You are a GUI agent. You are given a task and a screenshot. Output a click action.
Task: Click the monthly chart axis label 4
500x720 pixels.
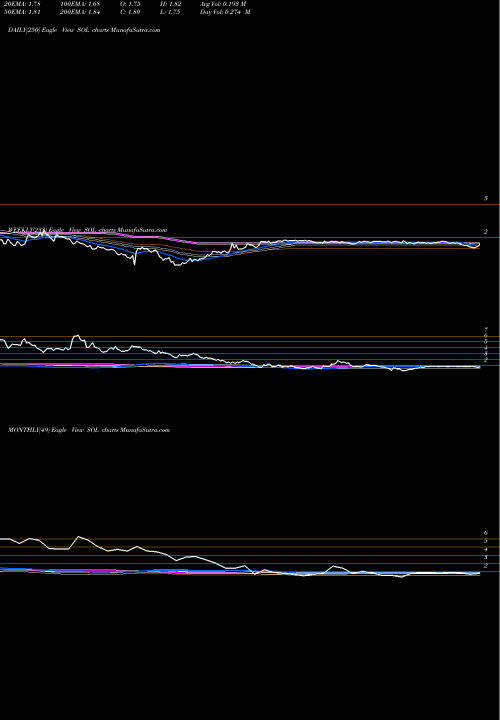pyautogui.click(x=486, y=549)
